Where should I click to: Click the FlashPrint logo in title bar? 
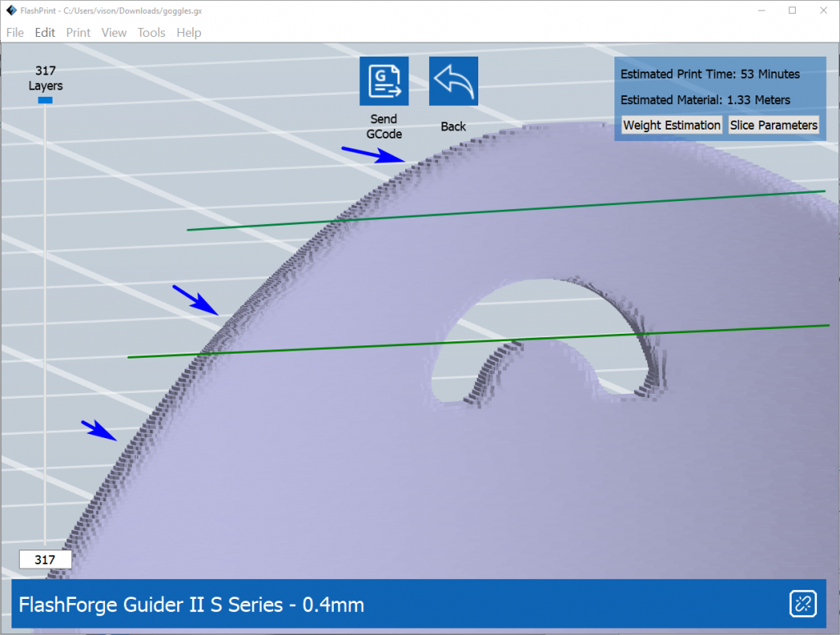coord(11,11)
